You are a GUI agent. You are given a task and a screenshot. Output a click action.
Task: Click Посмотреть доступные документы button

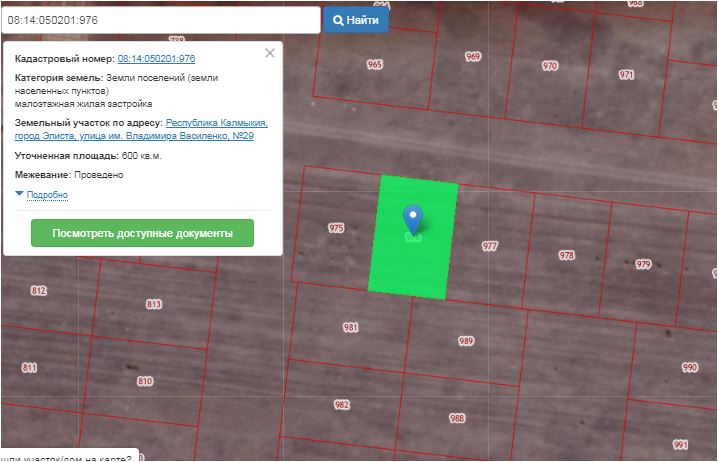coord(142,233)
